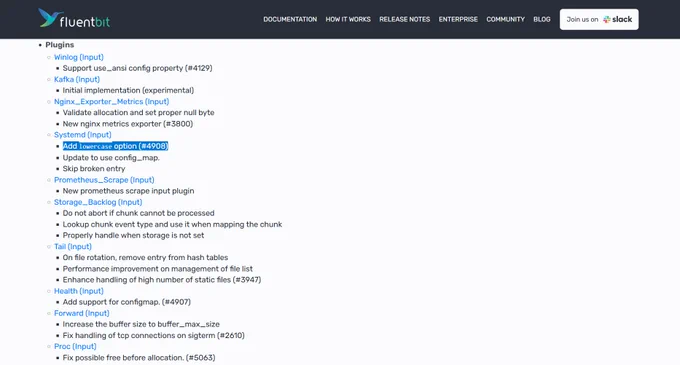The width and height of the screenshot is (680, 365).
Task: Go to Release Notes
Action: [405, 20]
